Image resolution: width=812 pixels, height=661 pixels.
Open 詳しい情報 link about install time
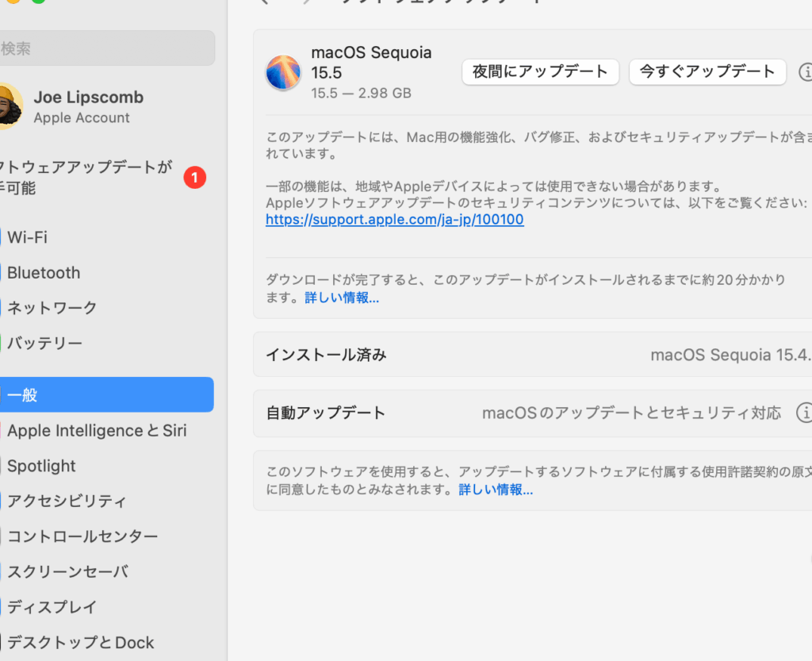(x=342, y=298)
